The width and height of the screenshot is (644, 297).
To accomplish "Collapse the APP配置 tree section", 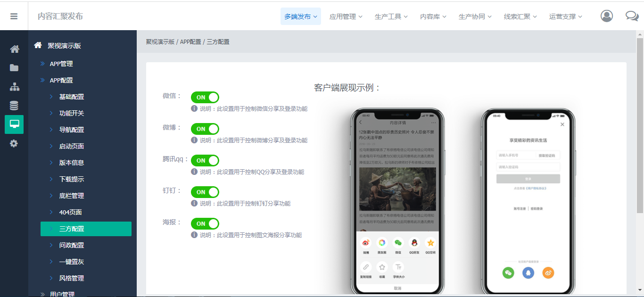I will pos(61,80).
